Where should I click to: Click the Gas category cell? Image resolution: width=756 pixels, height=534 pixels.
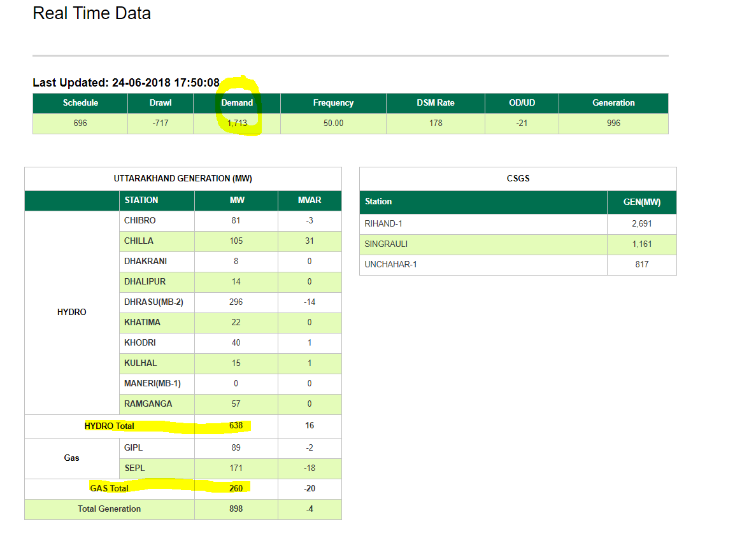point(72,458)
